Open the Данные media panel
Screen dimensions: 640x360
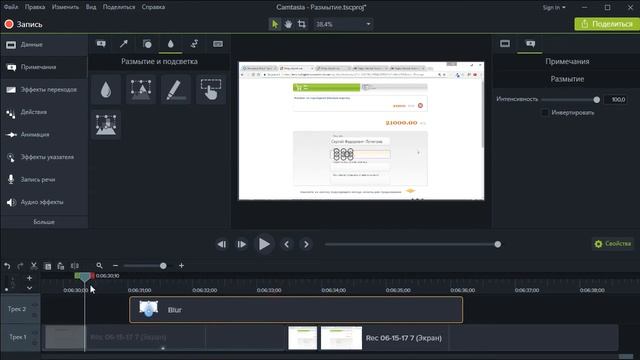[44, 45]
